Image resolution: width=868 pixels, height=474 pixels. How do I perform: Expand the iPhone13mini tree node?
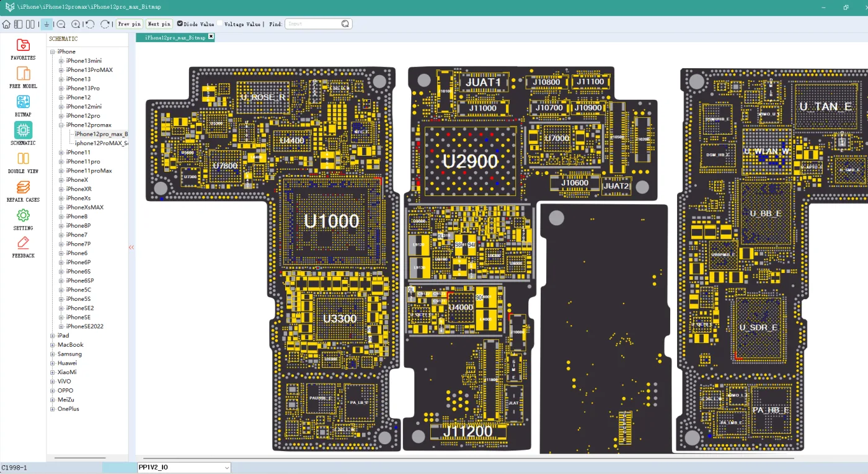point(61,61)
